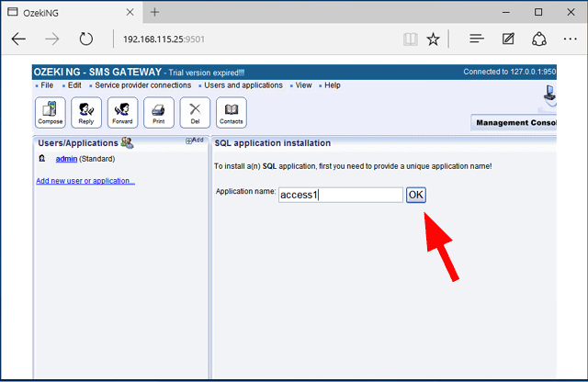Viewport: 588px width, 382px height.
Task: Click the Compose toolbar icon
Action: [50, 112]
